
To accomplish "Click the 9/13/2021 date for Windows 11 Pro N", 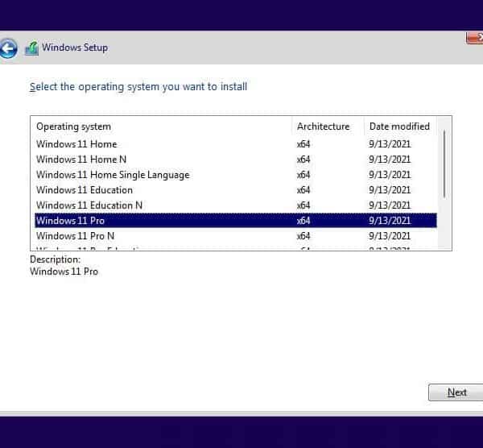I will coord(390,236).
